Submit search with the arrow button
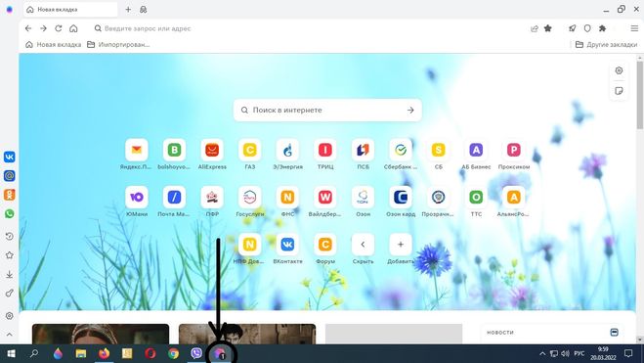This screenshot has width=644, height=363. pos(410,111)
